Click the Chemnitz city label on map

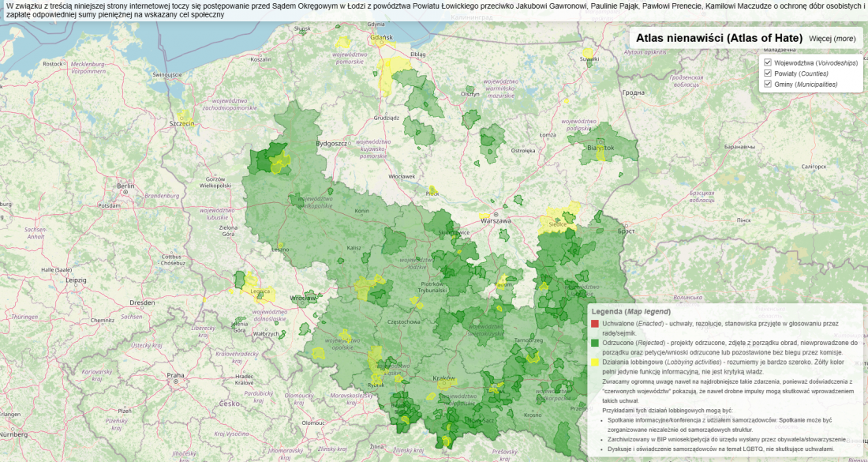(103, 320)
